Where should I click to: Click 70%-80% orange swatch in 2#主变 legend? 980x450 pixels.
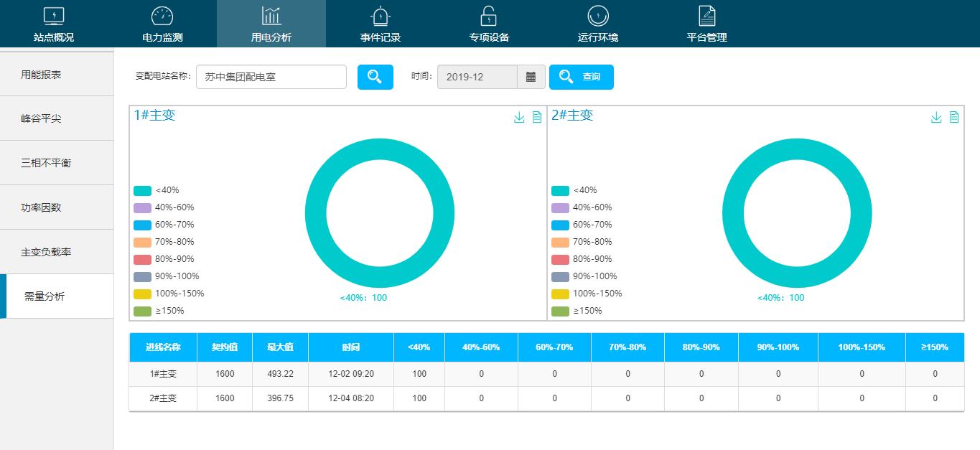[x=560, y=243]
